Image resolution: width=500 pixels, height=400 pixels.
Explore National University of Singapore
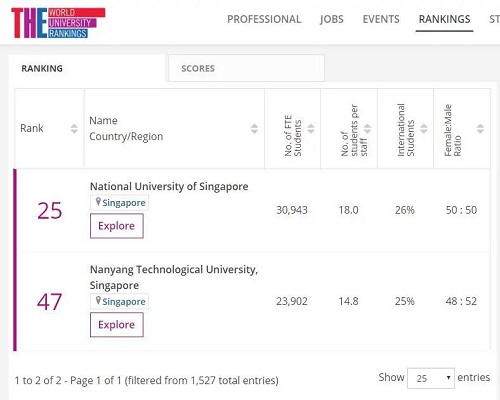pyautogui.click(x=117, y=226)
